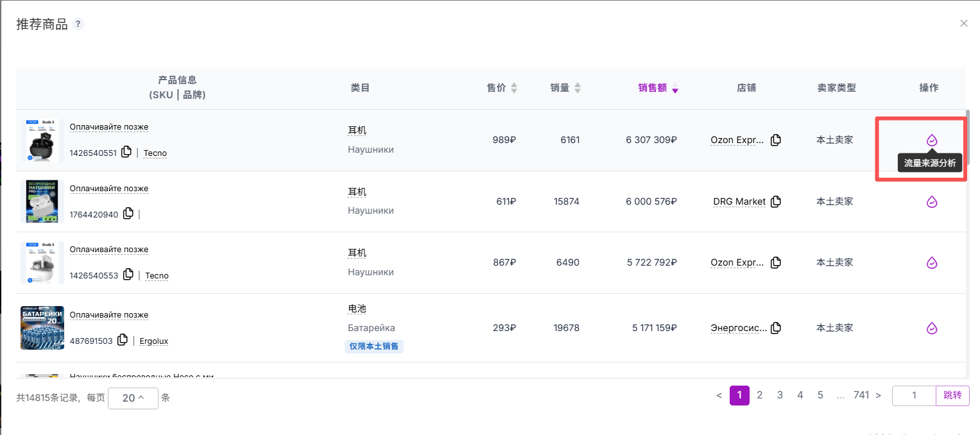The height and width of the screenshot is (435, 980).
Task: Open the 20 per-page size dropdown
Action: click(x=133, y=398)
